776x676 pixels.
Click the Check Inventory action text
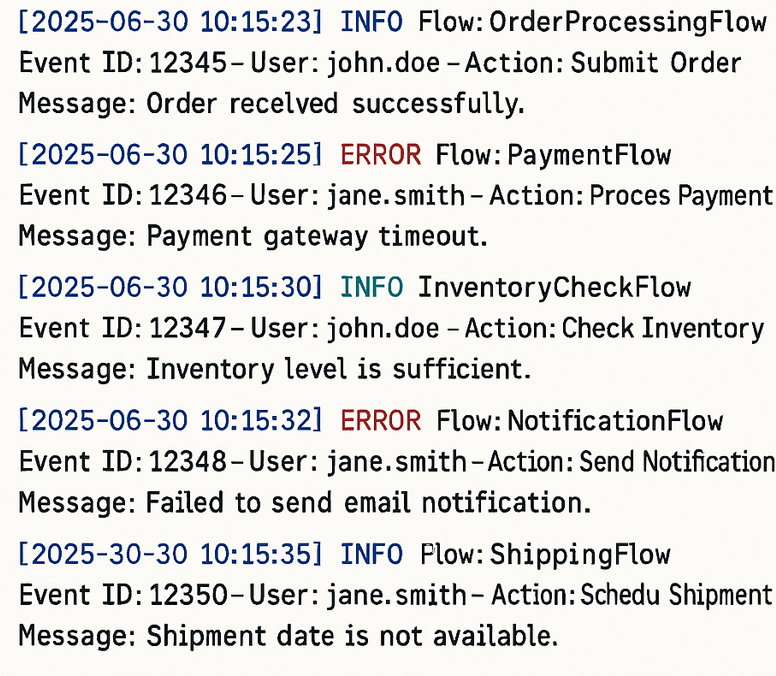(663, 328)
